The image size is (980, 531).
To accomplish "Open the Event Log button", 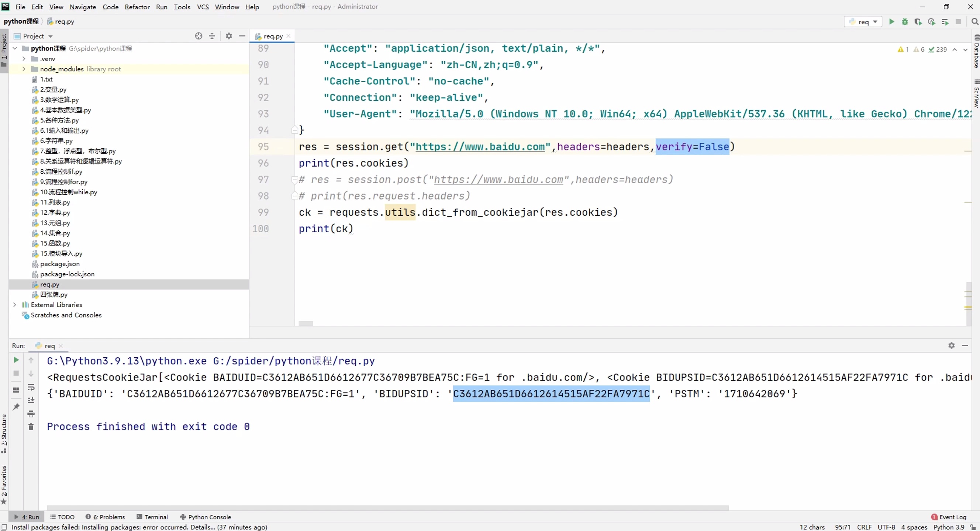I will [x=948, y=517].
